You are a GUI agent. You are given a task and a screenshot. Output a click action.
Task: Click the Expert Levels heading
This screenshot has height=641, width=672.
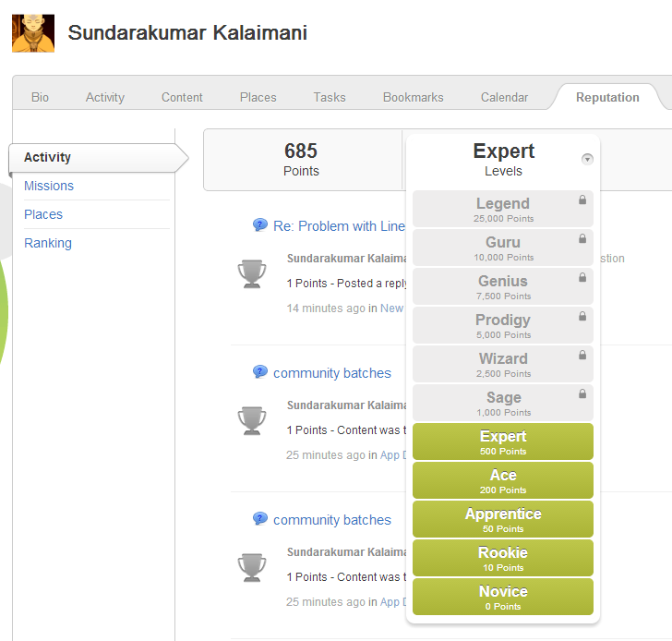504,159
